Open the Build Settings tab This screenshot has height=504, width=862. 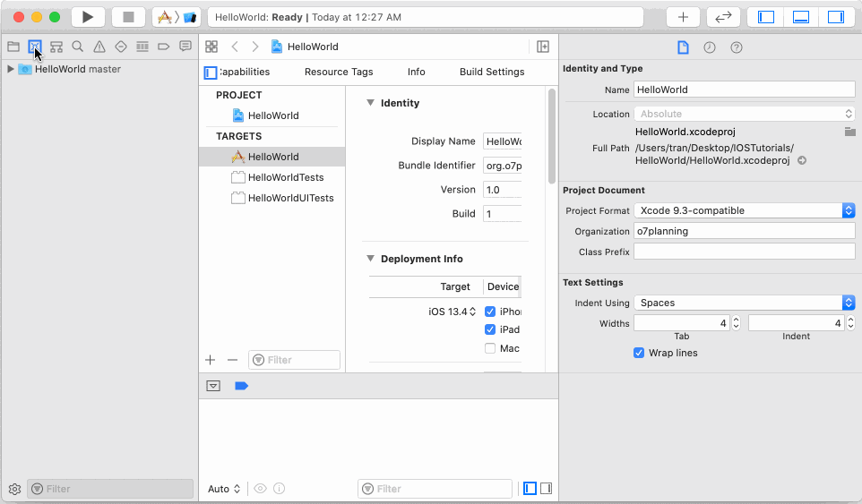click(x=492, y=72)
